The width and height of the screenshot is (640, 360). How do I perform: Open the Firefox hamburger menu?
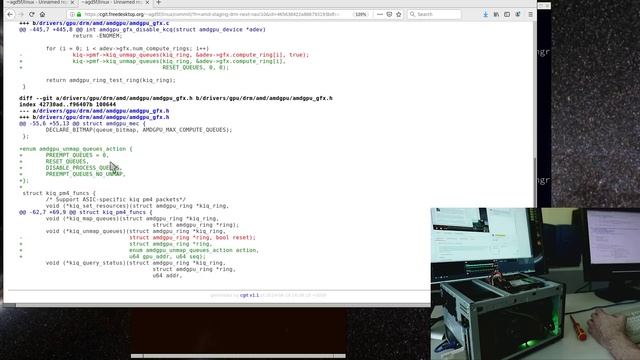[530, 14]
